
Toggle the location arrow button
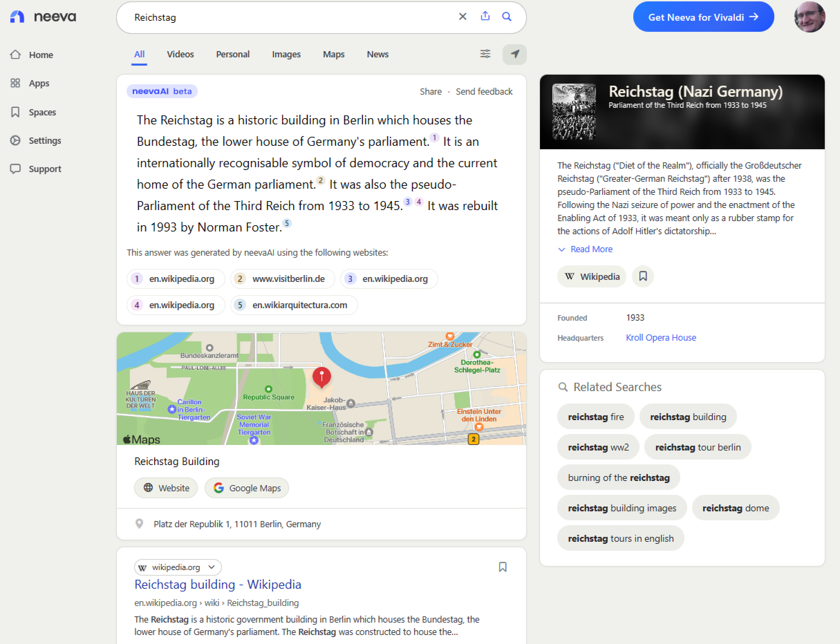[514, 54]
